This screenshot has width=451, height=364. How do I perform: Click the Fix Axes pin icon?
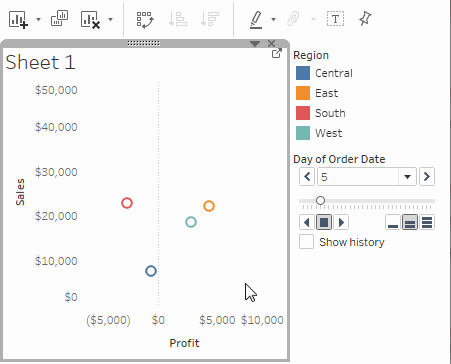pyautogui.click(x=365, y=18)
